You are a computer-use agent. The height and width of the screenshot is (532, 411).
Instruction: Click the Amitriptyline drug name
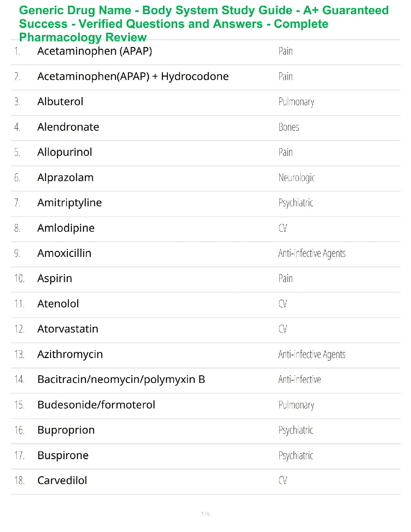click(70, 203)
